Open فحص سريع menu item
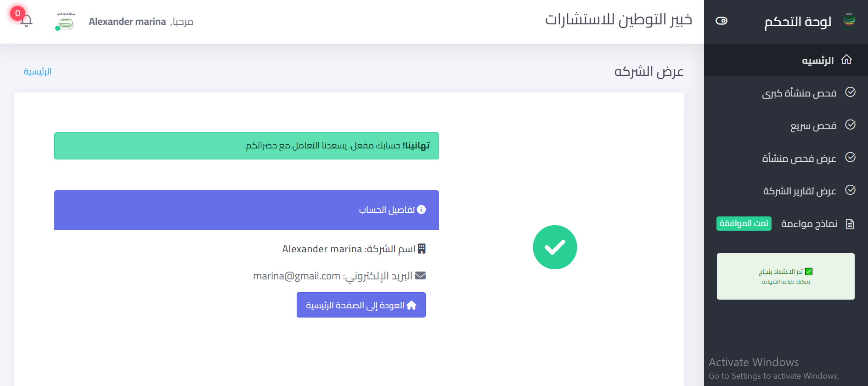The image size is (868, 386). (813, 125)
